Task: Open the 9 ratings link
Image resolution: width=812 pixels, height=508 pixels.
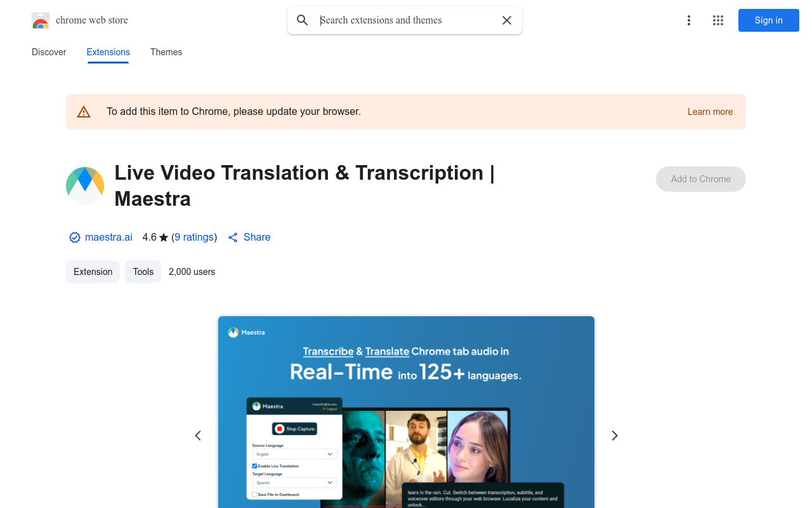Action: click(194, 237)
